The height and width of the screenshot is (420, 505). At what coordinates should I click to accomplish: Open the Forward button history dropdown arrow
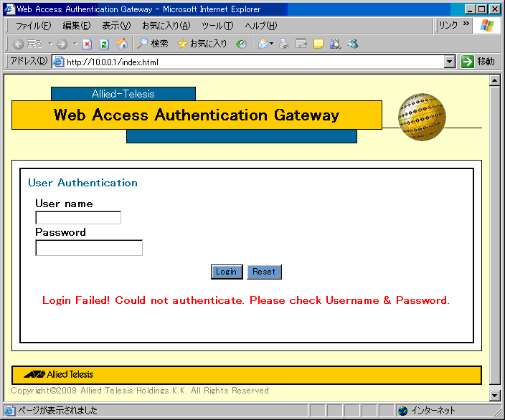coord(75,44)
